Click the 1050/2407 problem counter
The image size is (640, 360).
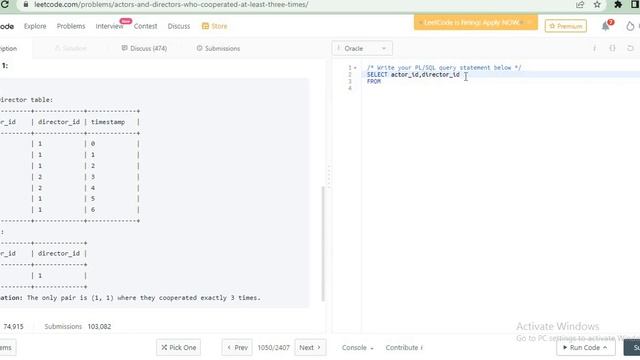click(x=273, y=347)
